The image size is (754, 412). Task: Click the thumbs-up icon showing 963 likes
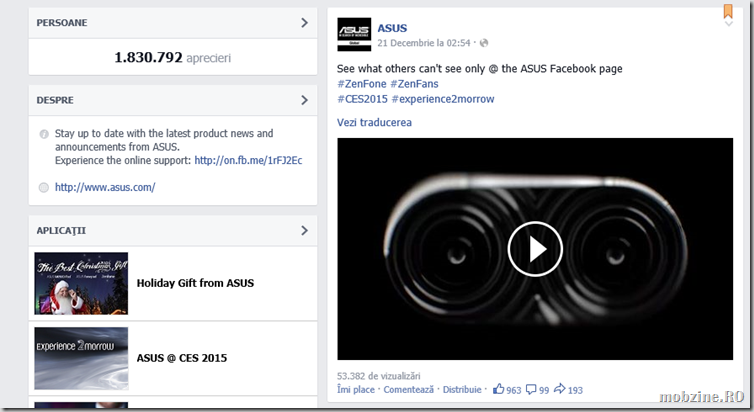pos(498,389)
